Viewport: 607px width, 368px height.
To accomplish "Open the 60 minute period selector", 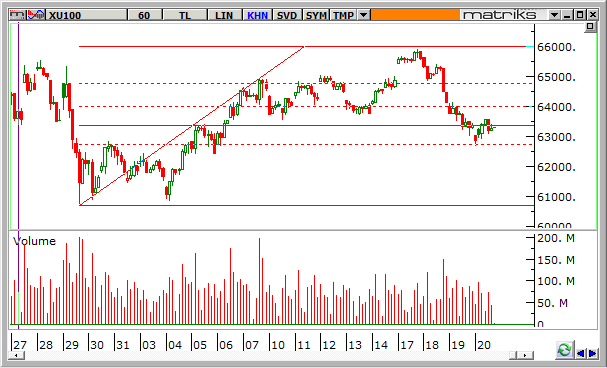I will pyautogui.click(x=144, y=15).
